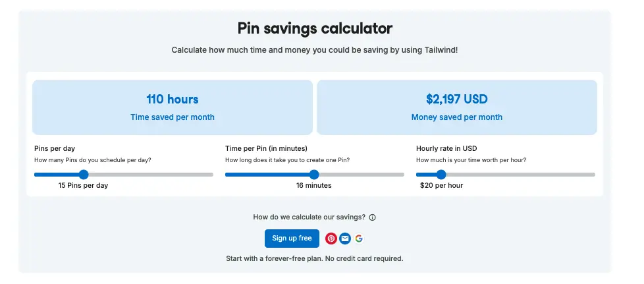Click the "$20 per hour" value label
The image size is (644, 284).
pyautogui.click(x=441, y=186)
